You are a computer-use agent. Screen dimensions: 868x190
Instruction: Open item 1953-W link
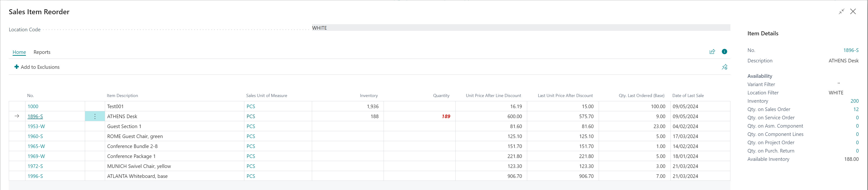click(36, 126)
